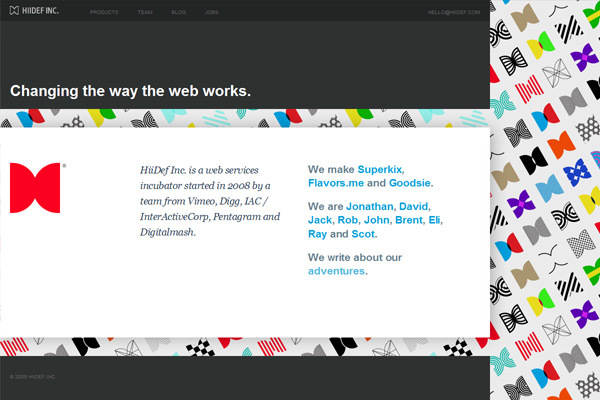Open the Flavors.me link
The width and height of the screenshot is (600, 400).
click(336, 183)
